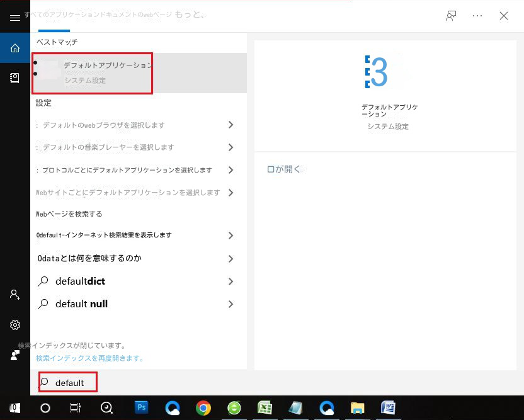Click the 開く action in the preview pane

coord(283,169)
